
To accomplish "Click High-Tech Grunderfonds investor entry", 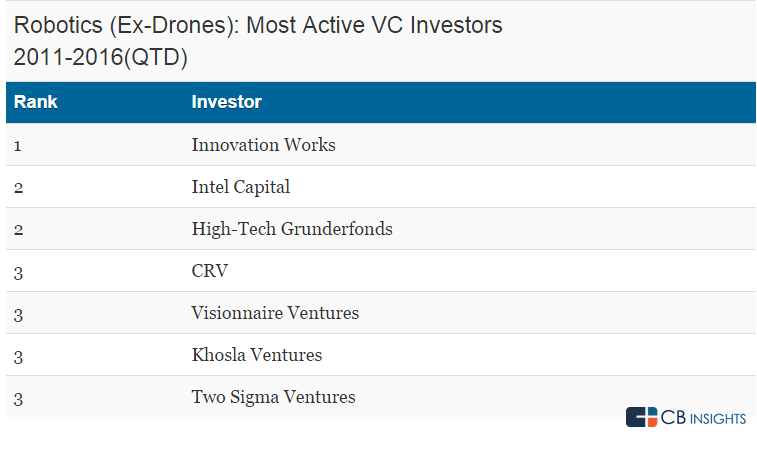I will tap(292, 229).
